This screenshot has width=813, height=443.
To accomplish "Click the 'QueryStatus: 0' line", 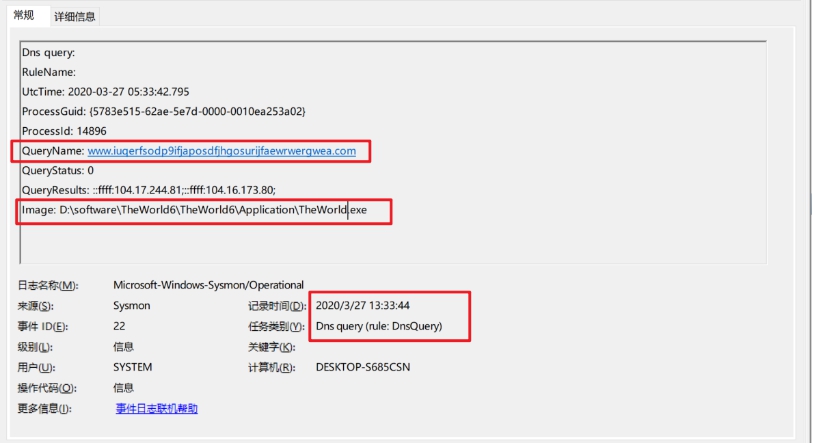I will (x=58, y=171).
